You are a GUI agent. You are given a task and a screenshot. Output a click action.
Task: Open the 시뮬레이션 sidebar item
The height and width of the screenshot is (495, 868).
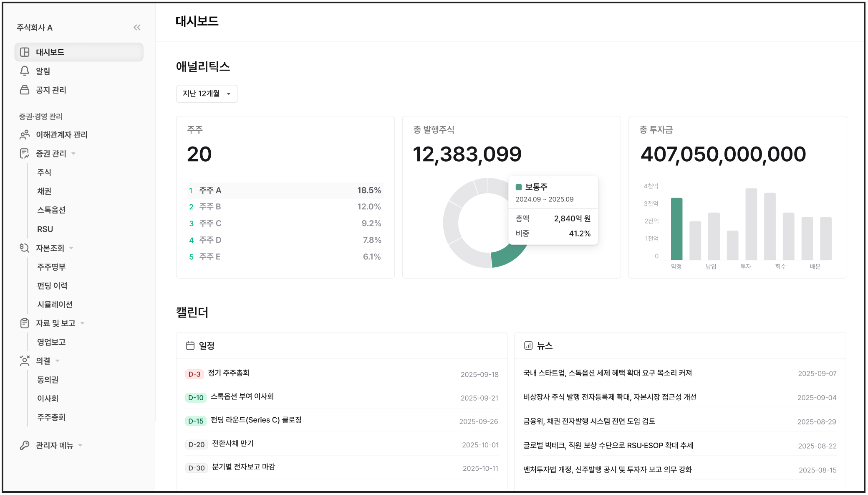point(55,304)
